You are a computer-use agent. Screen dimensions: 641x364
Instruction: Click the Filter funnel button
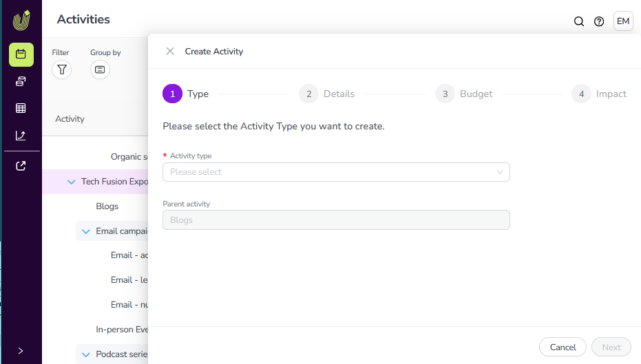[x=62, y=69]
